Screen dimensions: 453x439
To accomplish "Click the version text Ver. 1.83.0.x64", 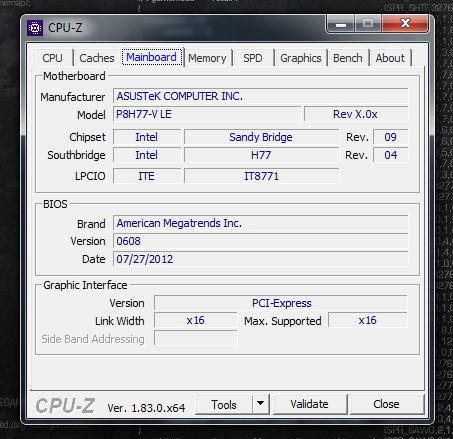I will [x=146, y=408].
